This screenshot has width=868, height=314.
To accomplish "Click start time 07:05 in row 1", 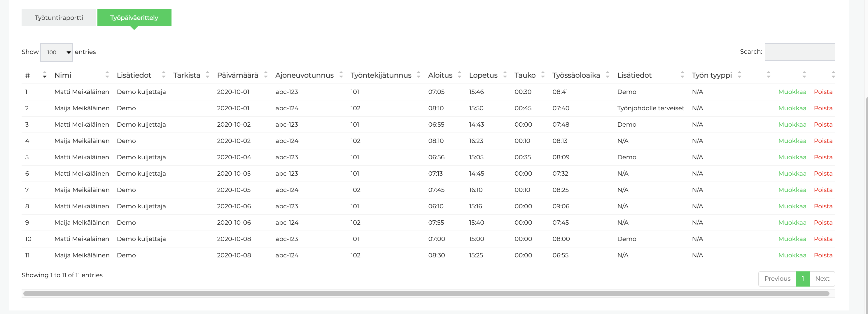I will [436, 92].
